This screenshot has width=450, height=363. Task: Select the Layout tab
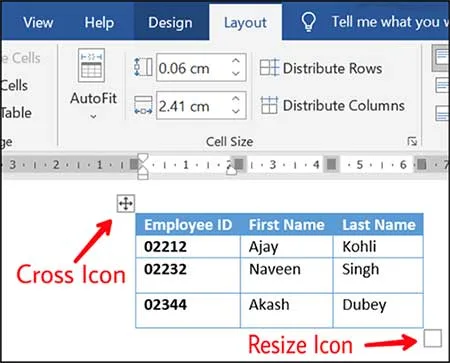pyautogui.click(x=245, y=23)
